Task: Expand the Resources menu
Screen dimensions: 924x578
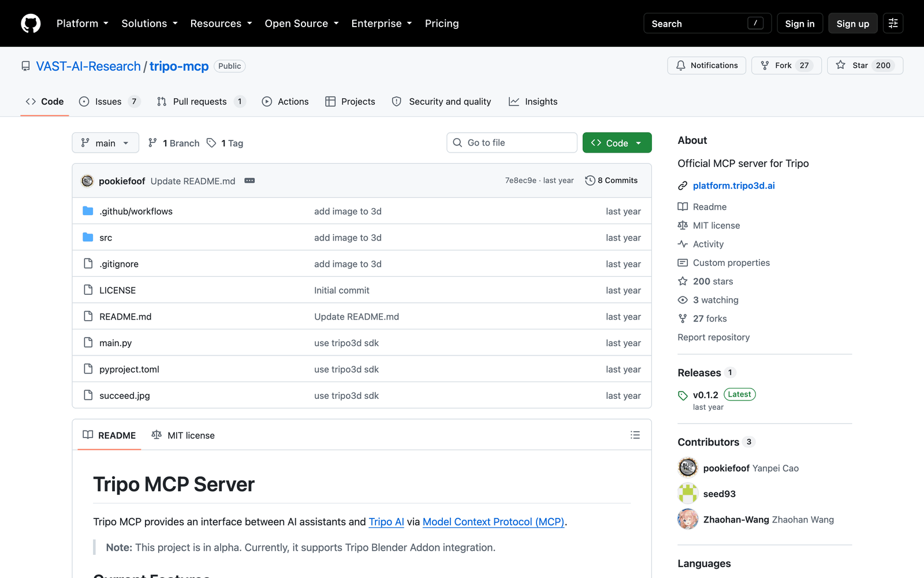Action: click(x=221, y=24)
